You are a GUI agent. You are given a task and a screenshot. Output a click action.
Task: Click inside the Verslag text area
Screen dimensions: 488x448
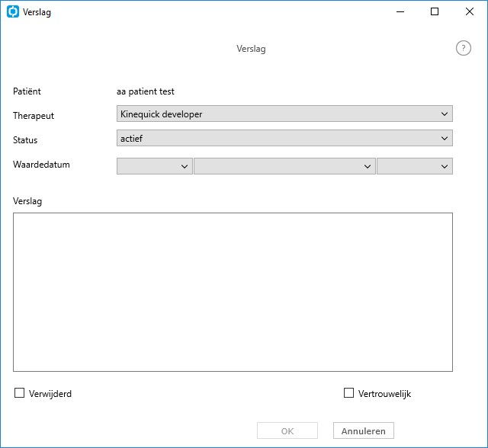tap(233, 293)
